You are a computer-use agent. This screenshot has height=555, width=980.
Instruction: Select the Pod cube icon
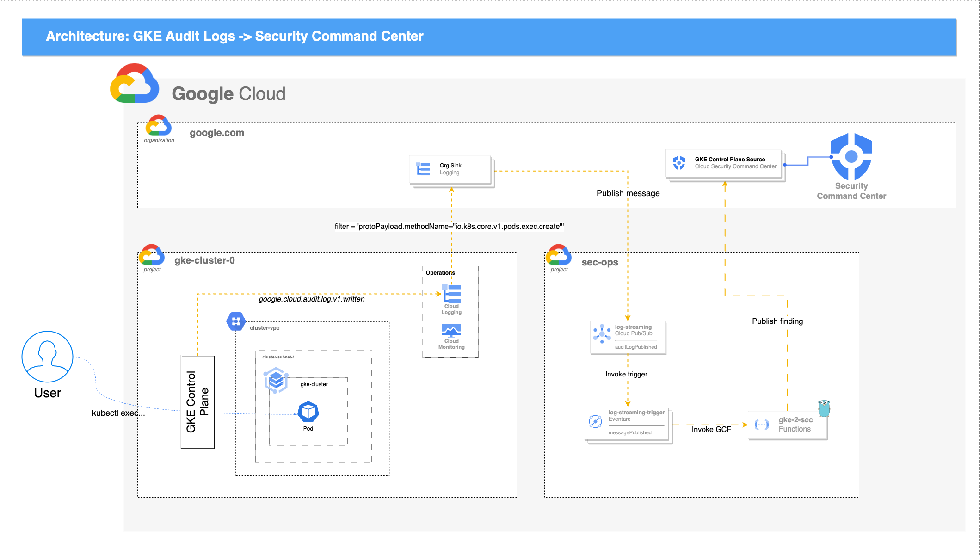308,412
